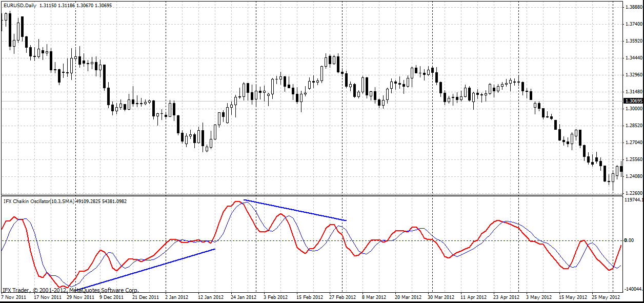Select the falling blue trendline on the oscillator
The image size is (644, 303).
tap(295, 210)
